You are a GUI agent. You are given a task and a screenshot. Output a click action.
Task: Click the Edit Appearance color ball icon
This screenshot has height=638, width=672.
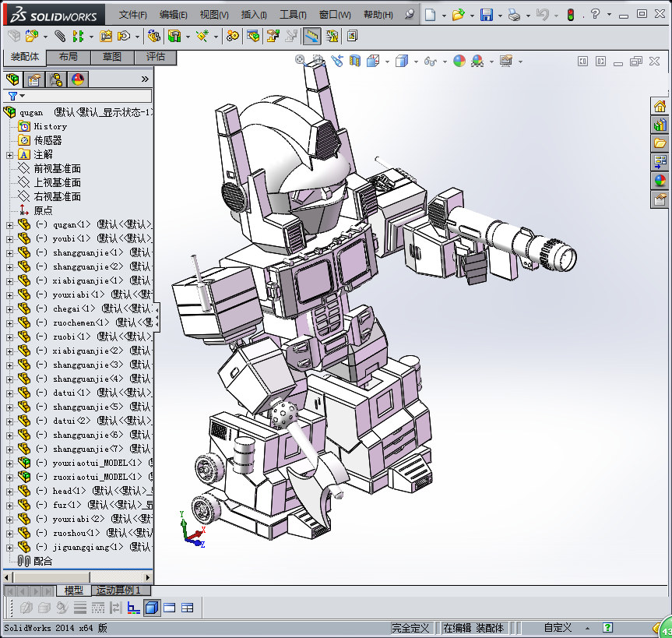point(459,61)
